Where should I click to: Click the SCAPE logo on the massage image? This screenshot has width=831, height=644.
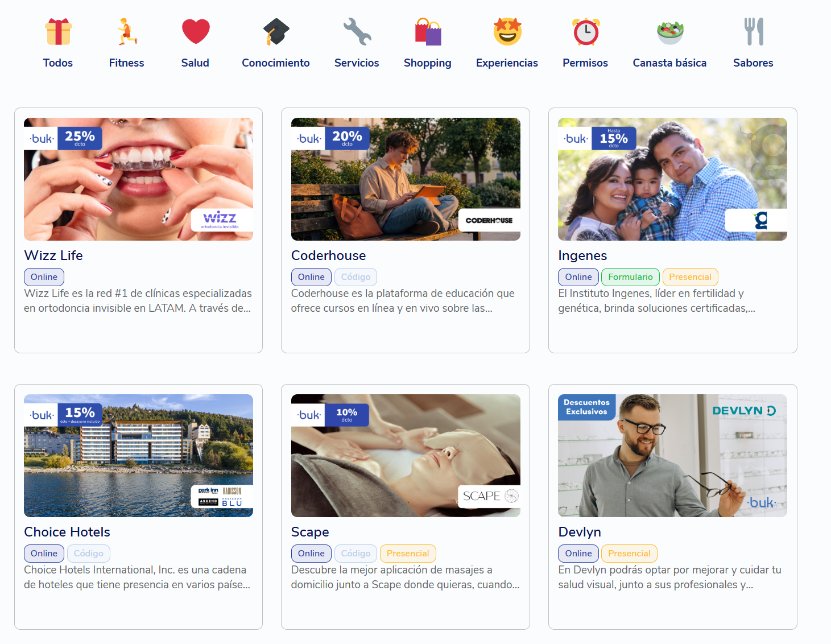pyautogui.click(x=490, y=496)
